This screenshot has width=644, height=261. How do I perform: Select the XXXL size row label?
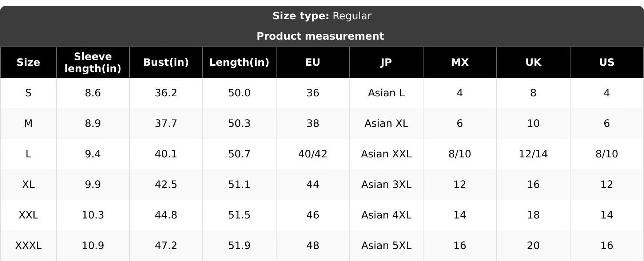28,245
